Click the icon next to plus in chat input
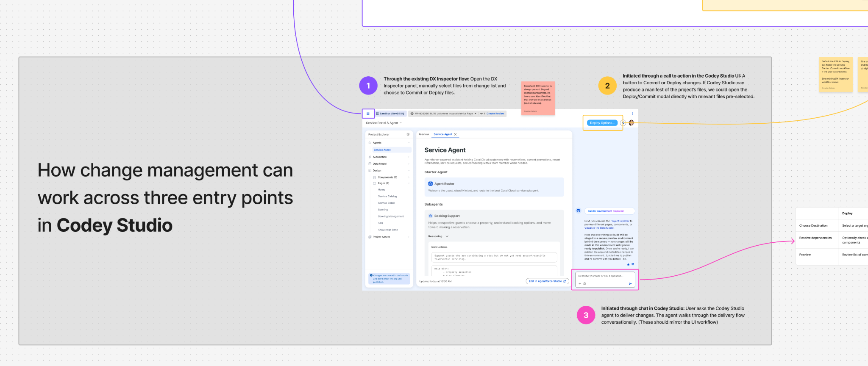868x366 pixels. [584, 284]
